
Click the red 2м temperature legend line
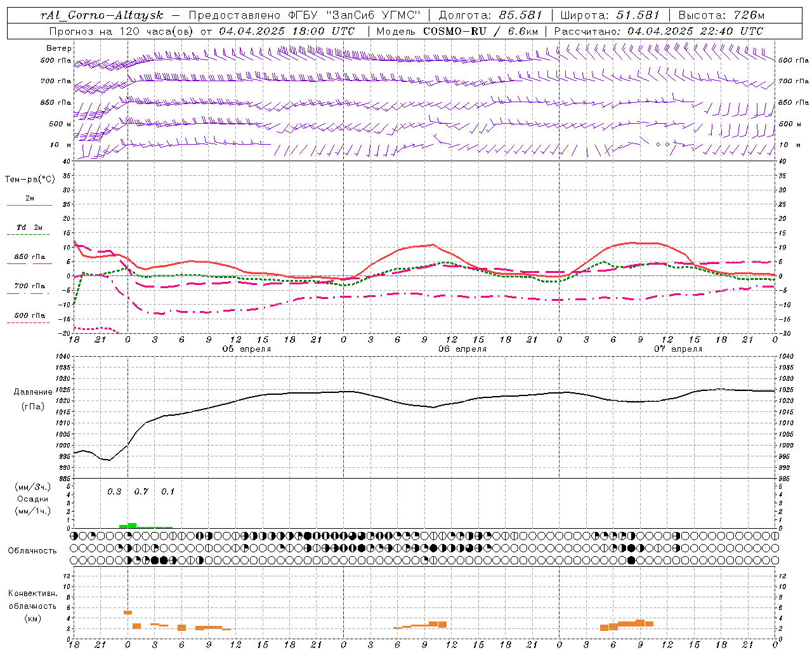pos(29,206)
